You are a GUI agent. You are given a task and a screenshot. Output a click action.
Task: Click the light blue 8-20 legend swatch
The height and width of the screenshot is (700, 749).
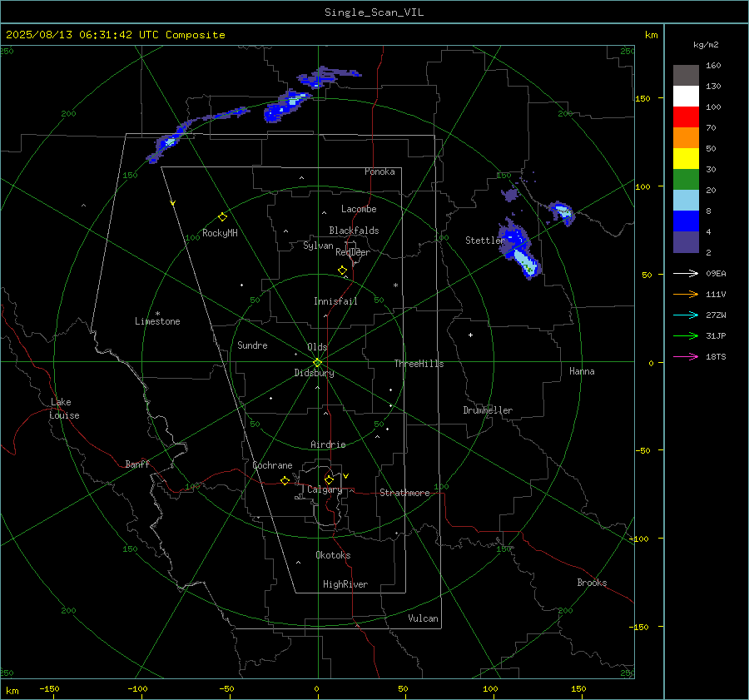(x=686, y=201)
